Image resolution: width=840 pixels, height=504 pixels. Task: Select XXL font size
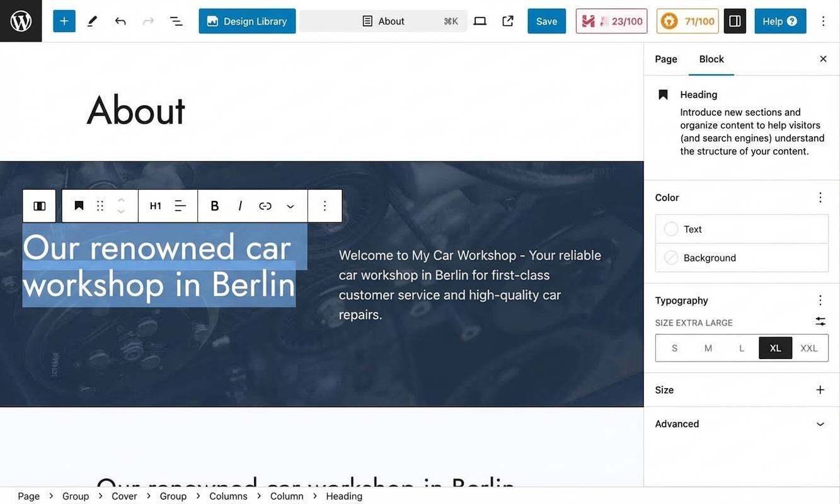(x=808, y=348)
